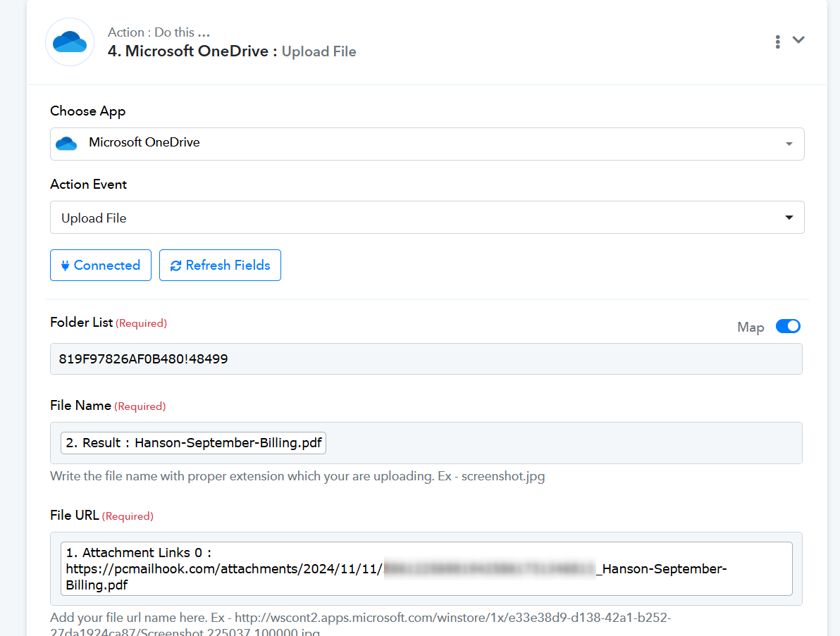840x636 pixels.
Task: Open the Action Event dropdown
Action: pos(427,218)
